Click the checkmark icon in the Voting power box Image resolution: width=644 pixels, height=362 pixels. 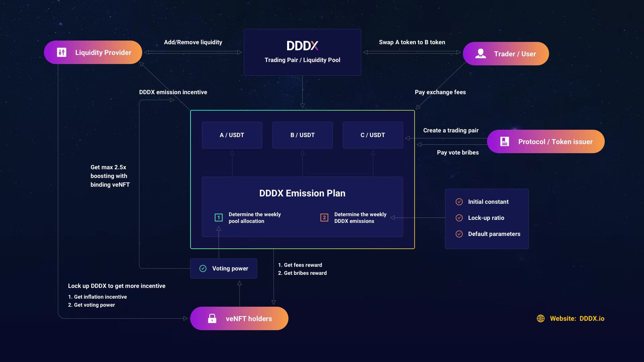[x=203, y=268]
